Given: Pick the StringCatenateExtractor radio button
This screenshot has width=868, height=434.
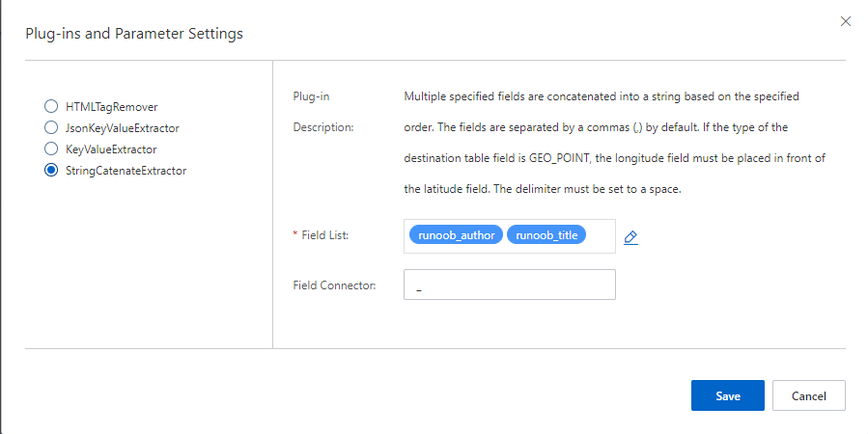Looking at the screenshot, I should point(51,171).
